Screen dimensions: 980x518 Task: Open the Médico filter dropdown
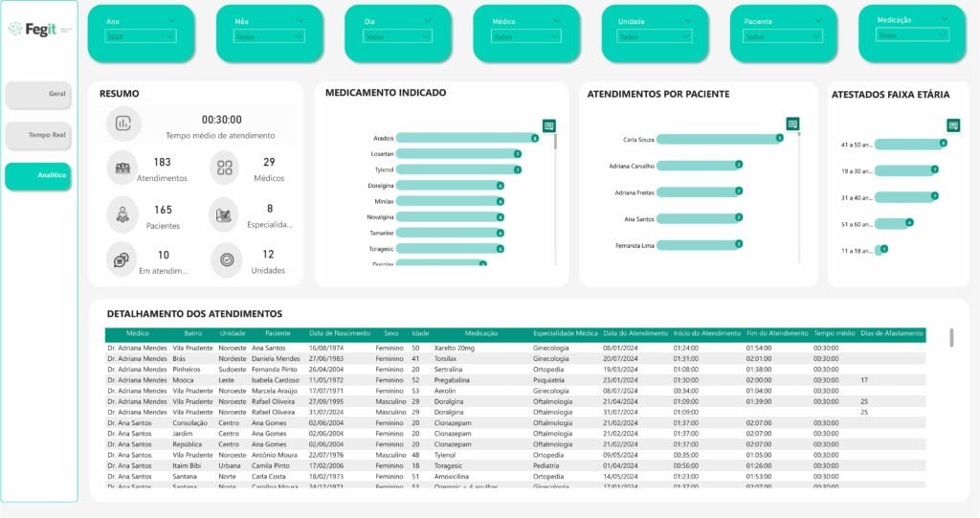526,36
